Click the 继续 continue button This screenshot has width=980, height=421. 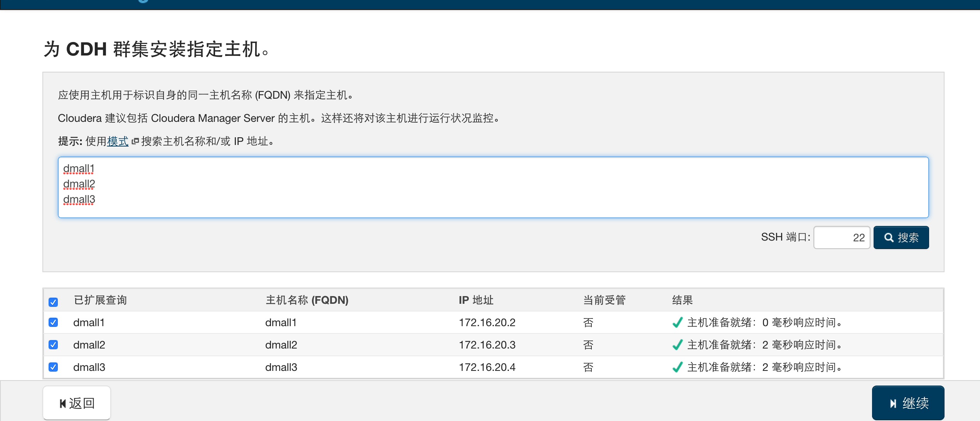[x=908, y=403]
